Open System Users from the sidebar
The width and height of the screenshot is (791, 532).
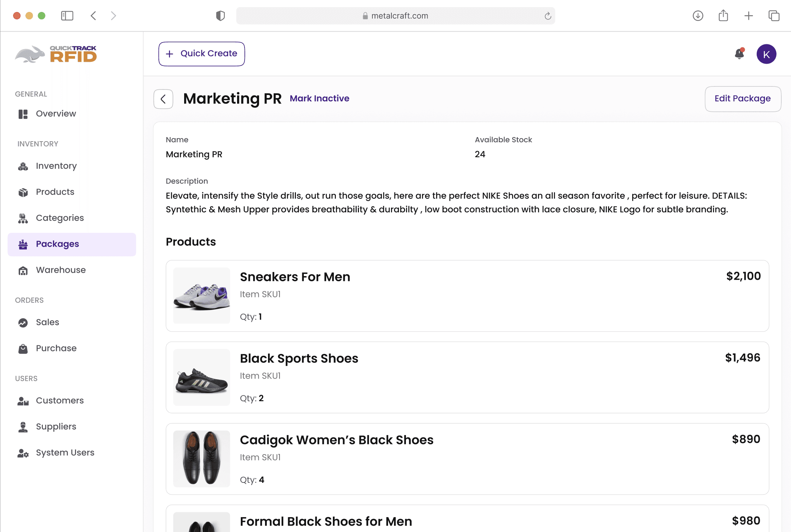pos(65,453)
